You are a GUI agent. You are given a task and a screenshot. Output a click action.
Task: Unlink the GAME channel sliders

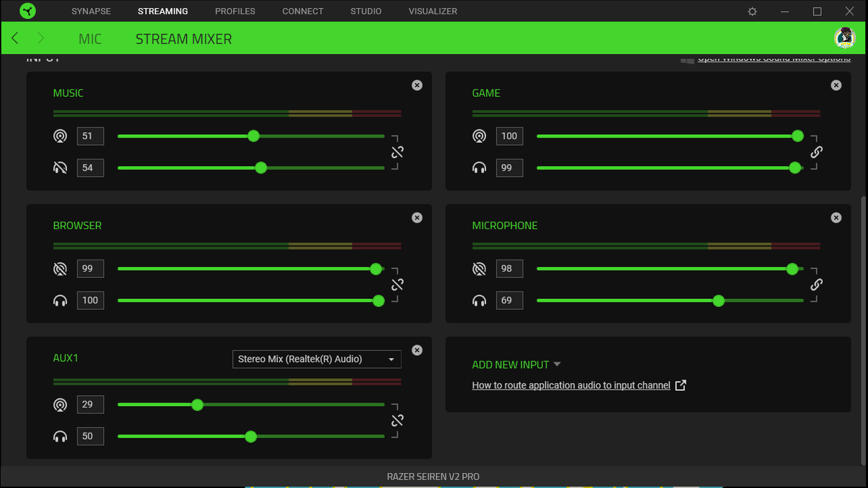coord(816,152)
